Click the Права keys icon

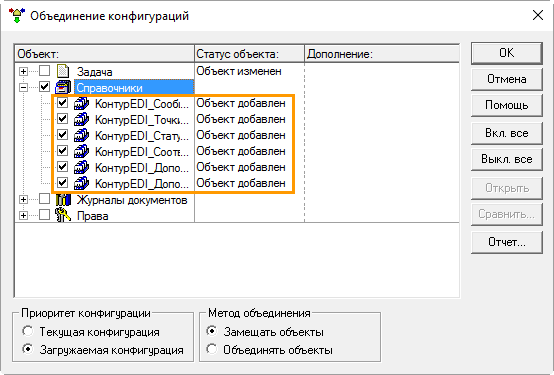[x=63, y=216]
